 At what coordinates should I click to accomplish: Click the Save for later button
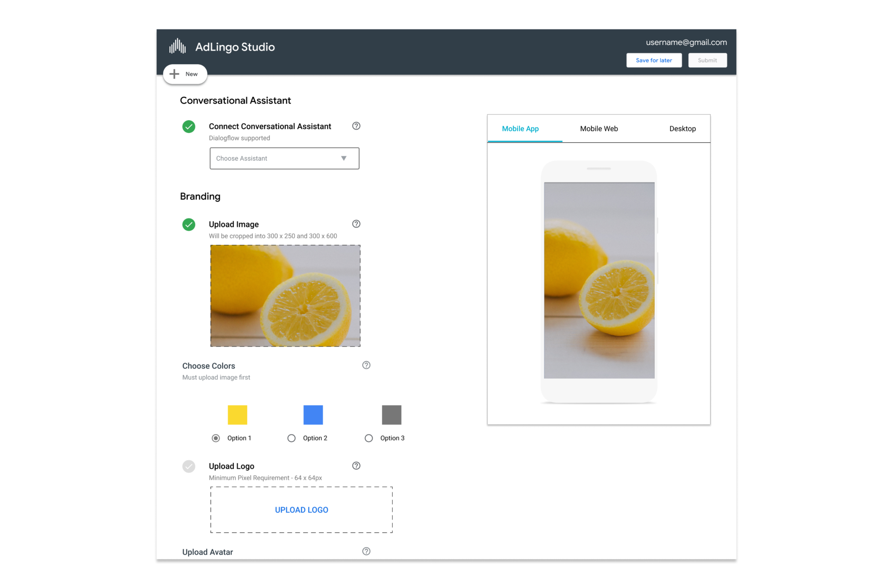coord(654,60)
